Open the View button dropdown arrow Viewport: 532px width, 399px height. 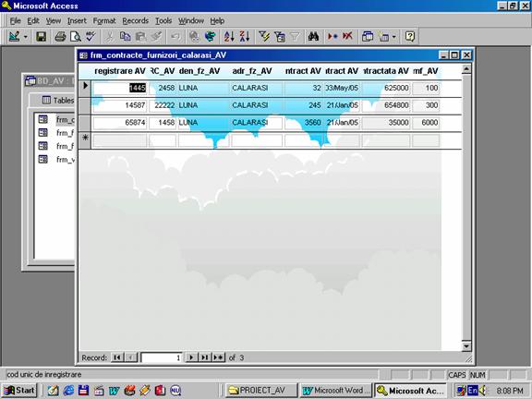(x=25, y=37)
